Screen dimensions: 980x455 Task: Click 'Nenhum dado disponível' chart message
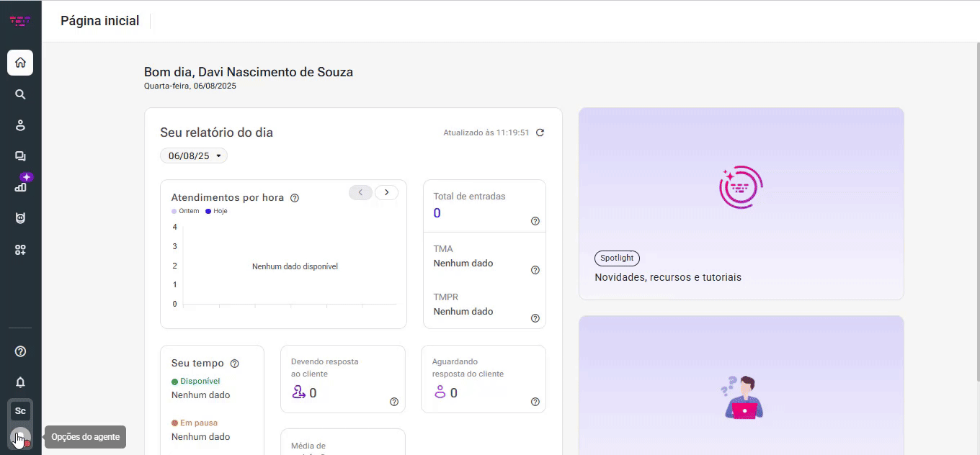(295, 266)
